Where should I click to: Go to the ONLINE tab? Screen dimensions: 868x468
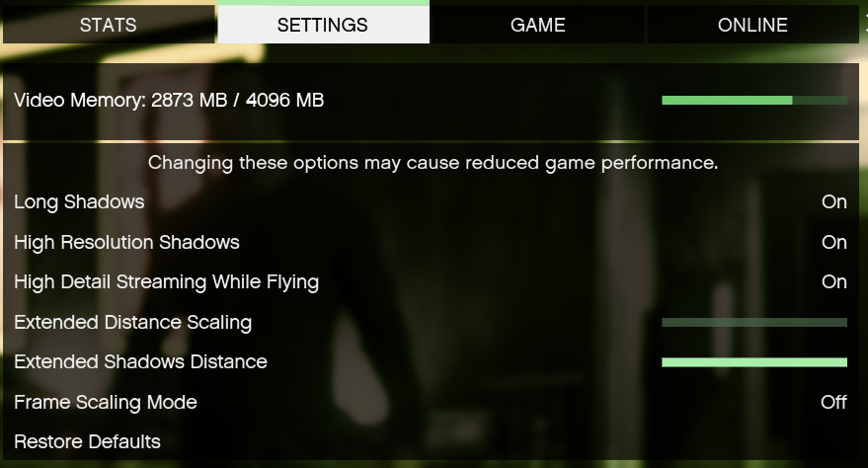point(752,25)
